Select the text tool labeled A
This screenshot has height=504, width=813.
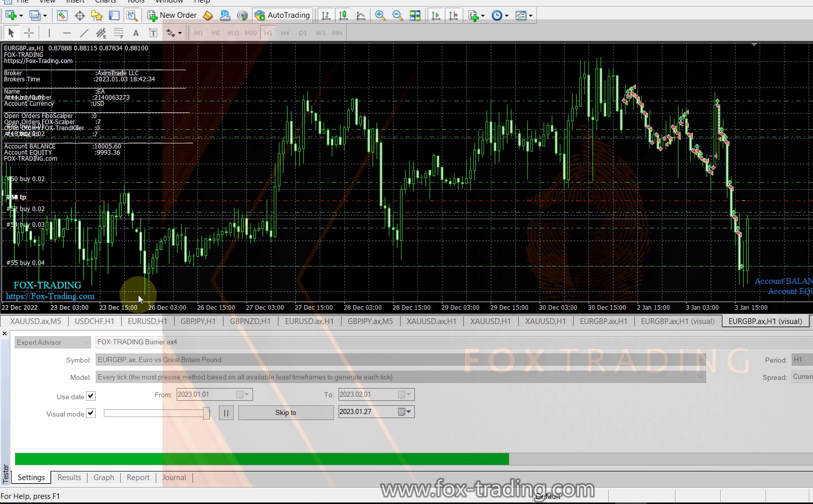[136, 33]
